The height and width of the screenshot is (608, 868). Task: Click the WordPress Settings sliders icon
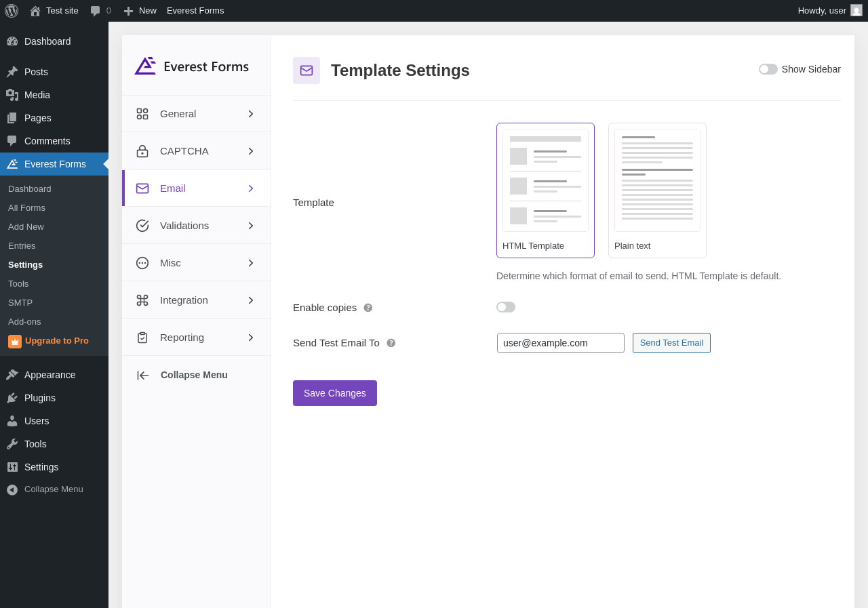(12, 467)
